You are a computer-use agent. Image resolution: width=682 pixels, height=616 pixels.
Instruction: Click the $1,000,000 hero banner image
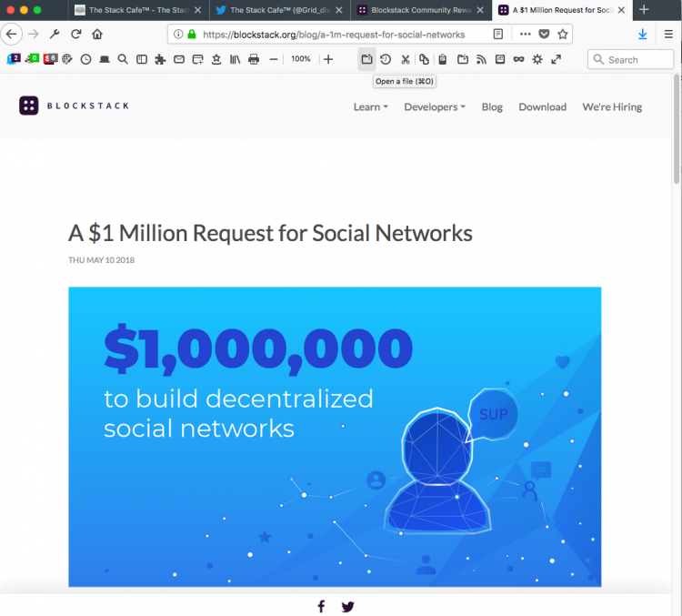pyautogui.click(x=335, y=437)
